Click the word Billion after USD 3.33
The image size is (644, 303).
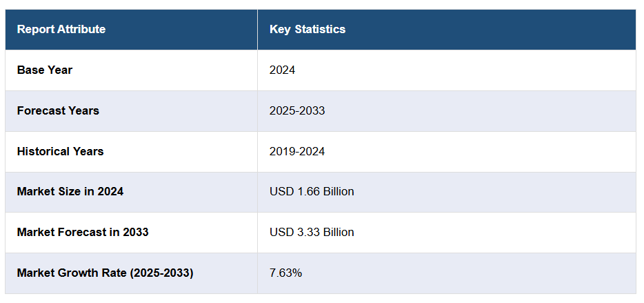pos(336,232)
